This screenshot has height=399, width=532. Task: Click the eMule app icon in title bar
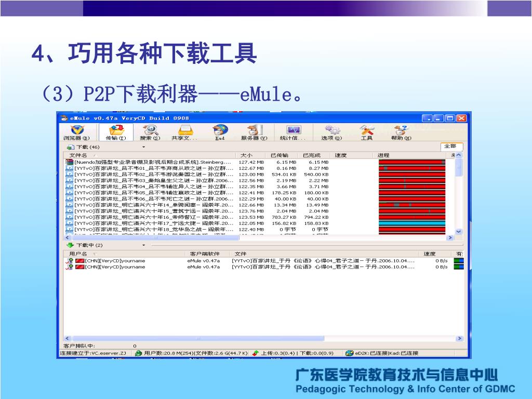(64, 118)
